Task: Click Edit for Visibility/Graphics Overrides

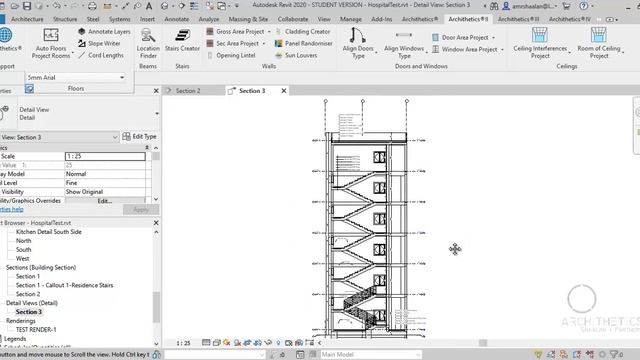Action: (105, 201)
